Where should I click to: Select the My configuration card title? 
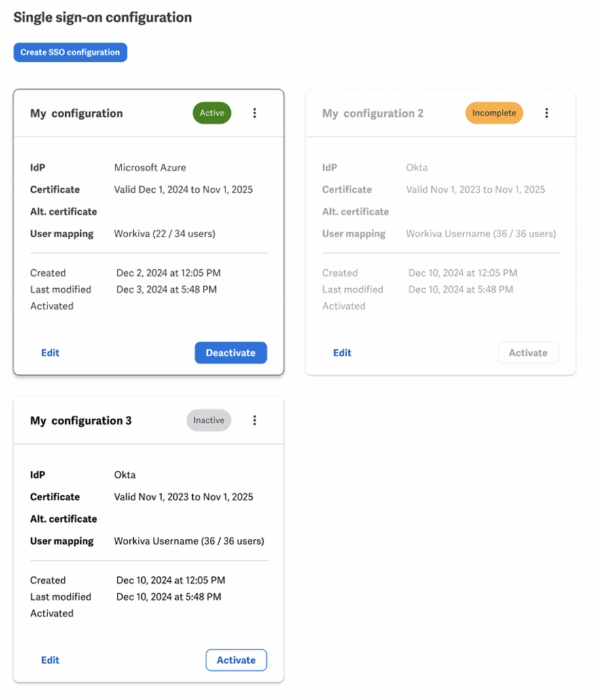pyautogui.click(x=76, y=113)
